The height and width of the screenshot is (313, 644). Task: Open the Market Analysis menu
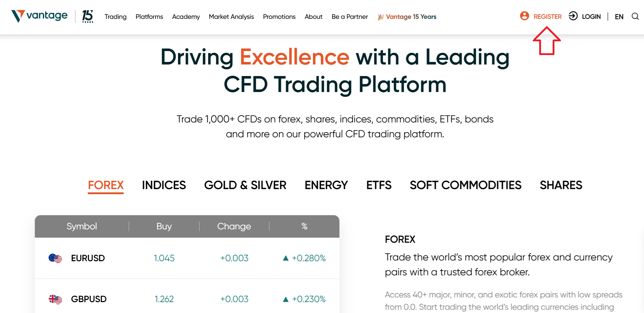pos(231,16)
